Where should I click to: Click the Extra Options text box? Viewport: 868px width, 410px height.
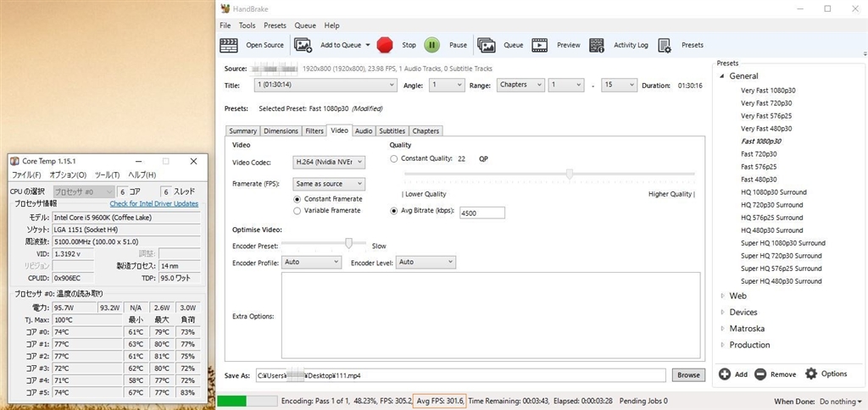(491, 315)
